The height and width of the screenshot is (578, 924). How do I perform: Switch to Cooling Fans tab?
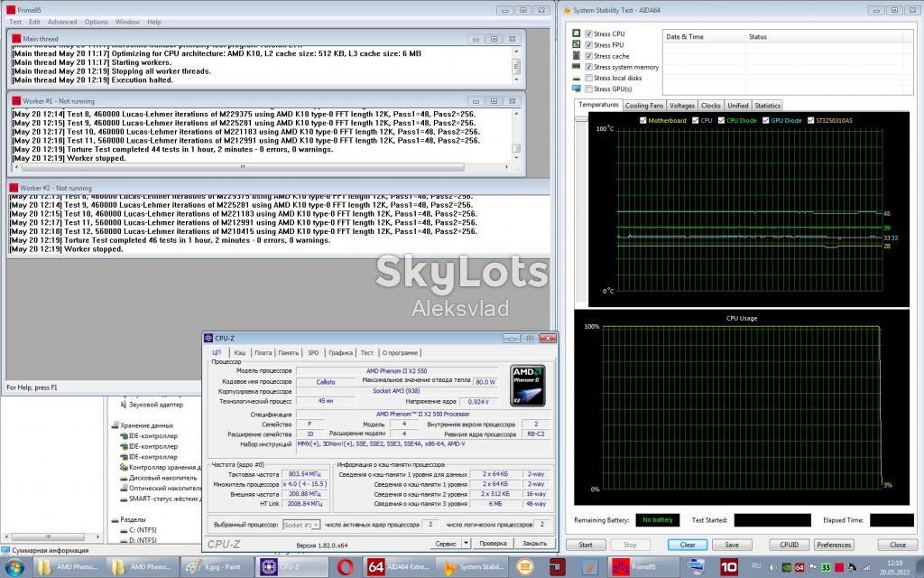tap(644, 106)
